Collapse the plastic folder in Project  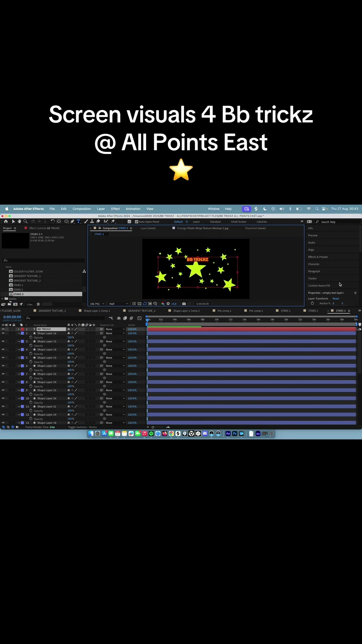[2, 299]
